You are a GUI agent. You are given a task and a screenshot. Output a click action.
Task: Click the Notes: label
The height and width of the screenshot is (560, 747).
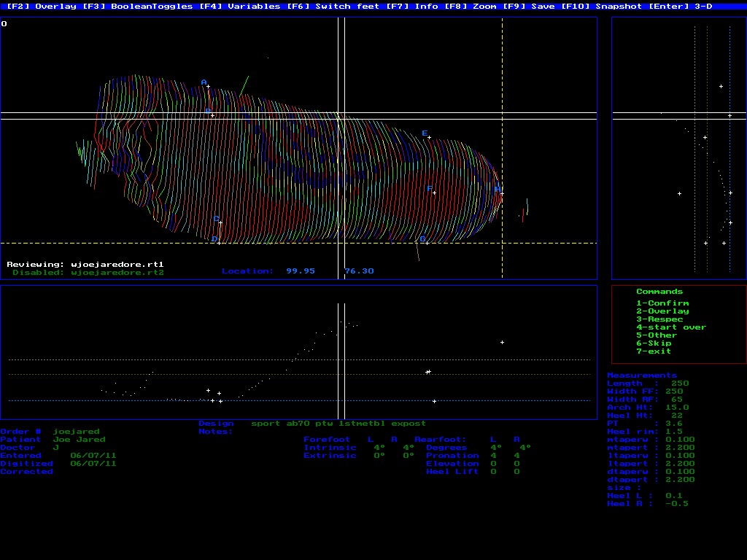click(x=216, y=432)
